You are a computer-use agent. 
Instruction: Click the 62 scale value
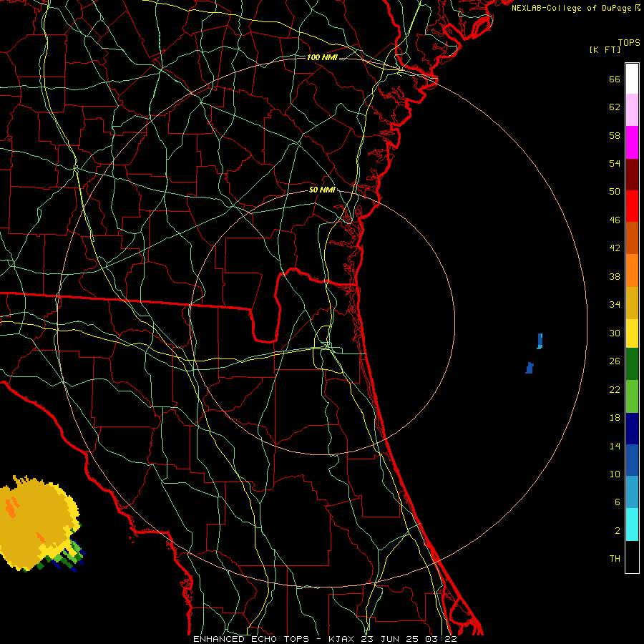pyautogui.click(x=615, y=107)
